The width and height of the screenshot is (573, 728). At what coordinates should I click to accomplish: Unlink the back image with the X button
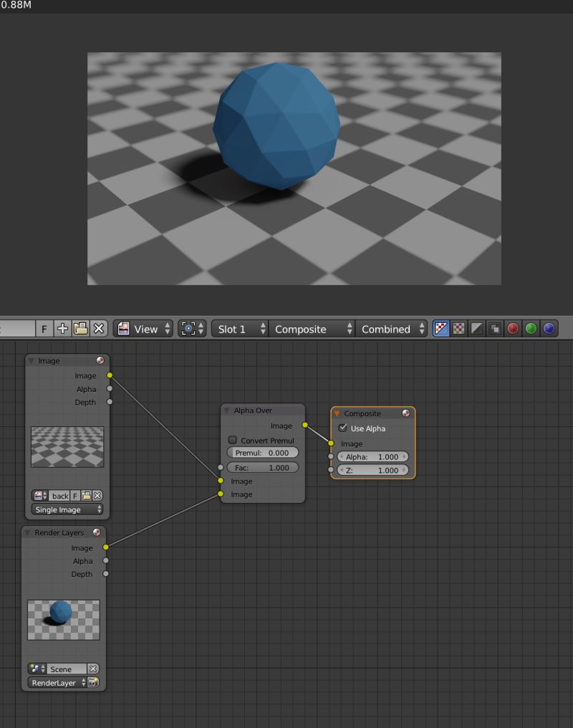click(97, 495)
